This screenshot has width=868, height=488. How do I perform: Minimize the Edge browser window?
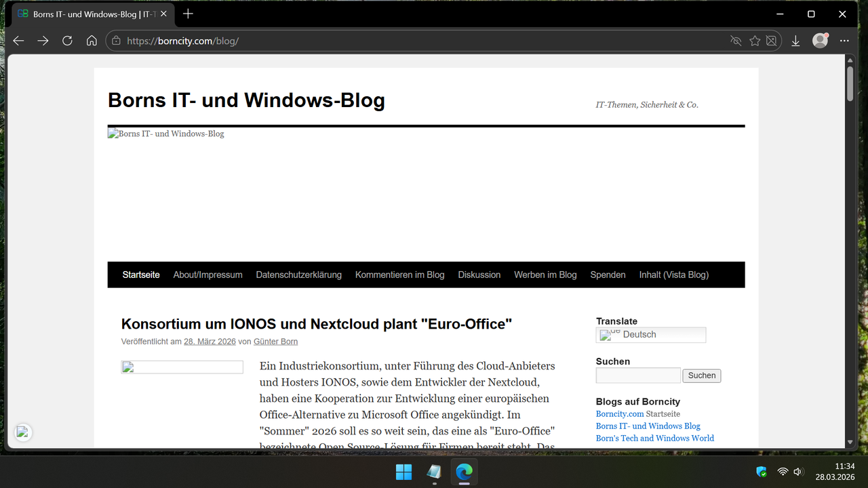click(x=780, y=14)
